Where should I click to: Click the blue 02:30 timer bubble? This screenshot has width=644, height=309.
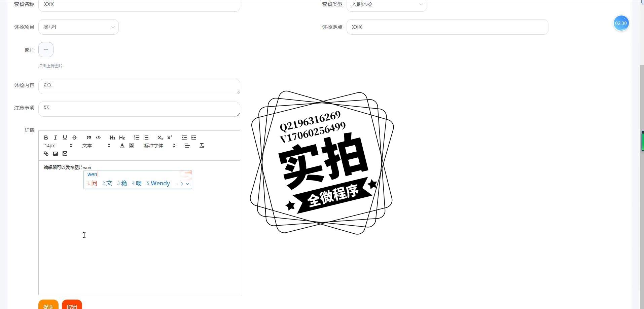[x=621, y=23]
